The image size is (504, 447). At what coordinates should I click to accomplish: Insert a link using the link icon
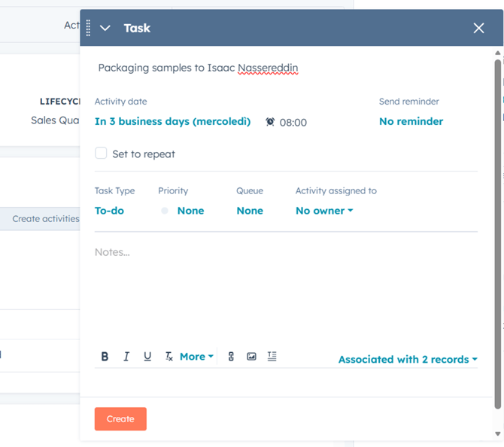(231, 357)
